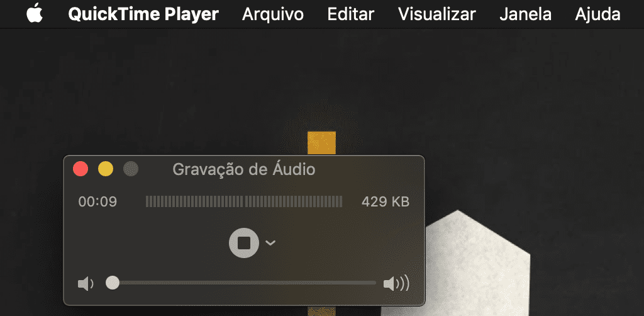The height and width of the screenshot is (316, 644).
Task: Click the middle of the volume track
Action: pos(244,283)
